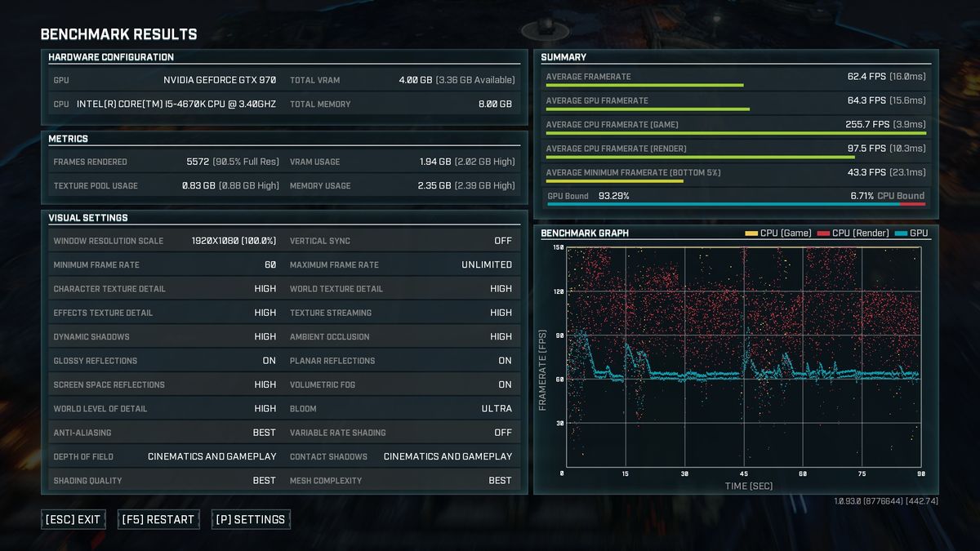
Task: Change the Anti-Aliasing BEST setting
Action: pos(265,432)
